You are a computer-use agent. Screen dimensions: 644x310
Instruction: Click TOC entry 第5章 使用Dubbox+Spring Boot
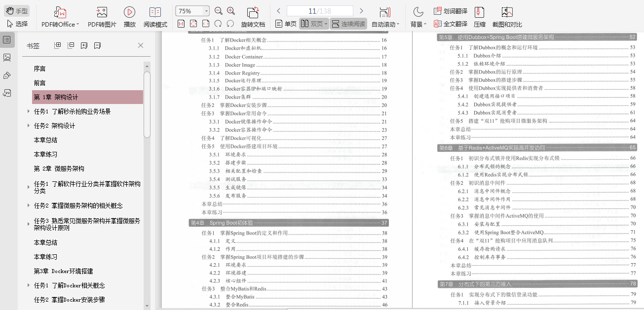(x=537, y=37)
